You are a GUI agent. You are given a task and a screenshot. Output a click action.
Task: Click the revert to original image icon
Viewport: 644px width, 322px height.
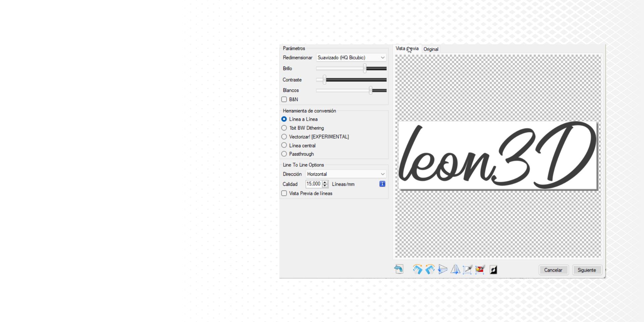point(398,269)
